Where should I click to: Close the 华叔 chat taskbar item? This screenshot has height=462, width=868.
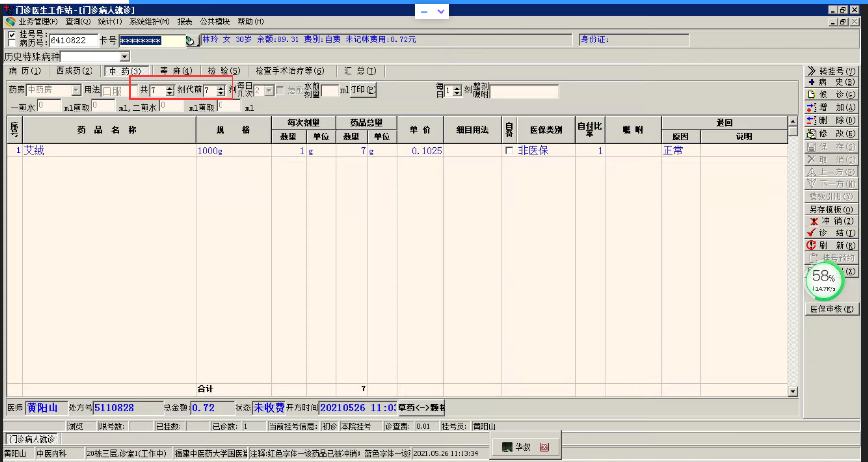pos(544,447)
